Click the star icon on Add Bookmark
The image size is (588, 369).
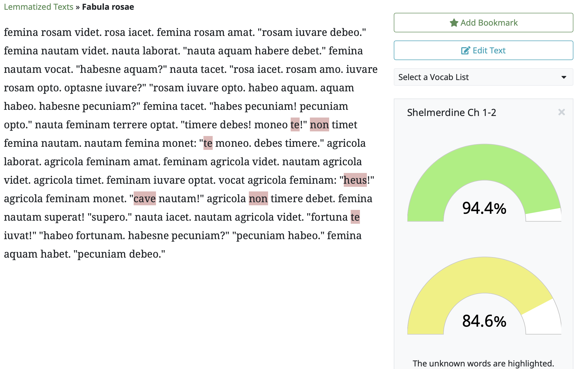click(454, 23)
